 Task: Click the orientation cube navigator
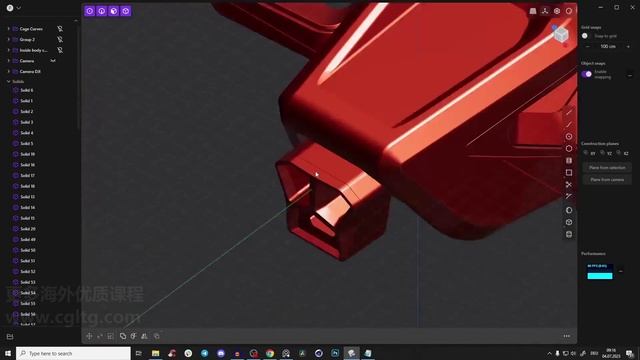561,35
